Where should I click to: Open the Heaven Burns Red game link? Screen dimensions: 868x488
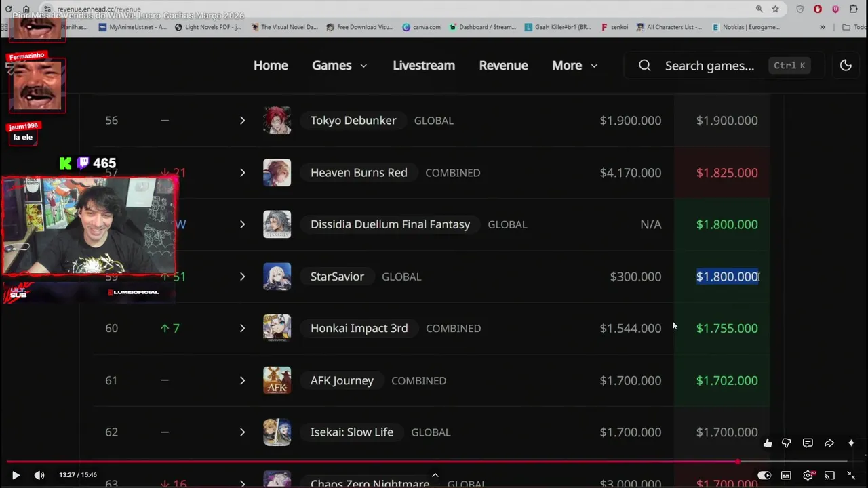click(x=359, y=173)
